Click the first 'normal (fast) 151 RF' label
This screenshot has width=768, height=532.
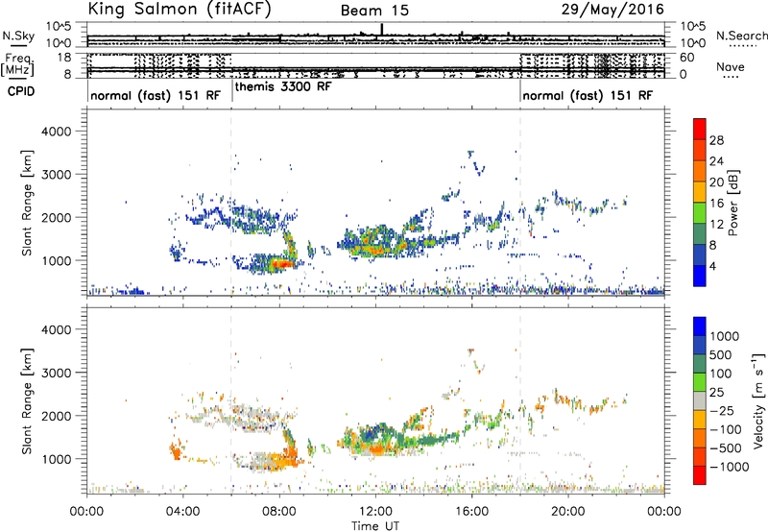click(x=156, y=95)
